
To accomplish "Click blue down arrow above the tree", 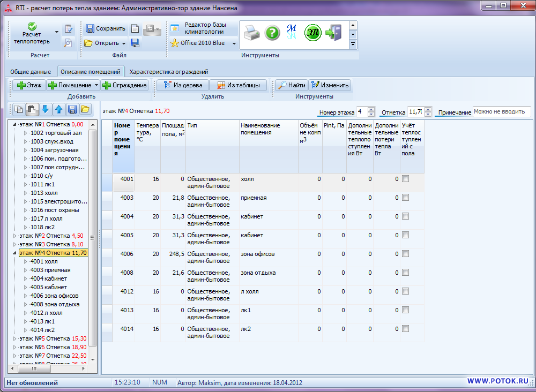I will (45, 109).
